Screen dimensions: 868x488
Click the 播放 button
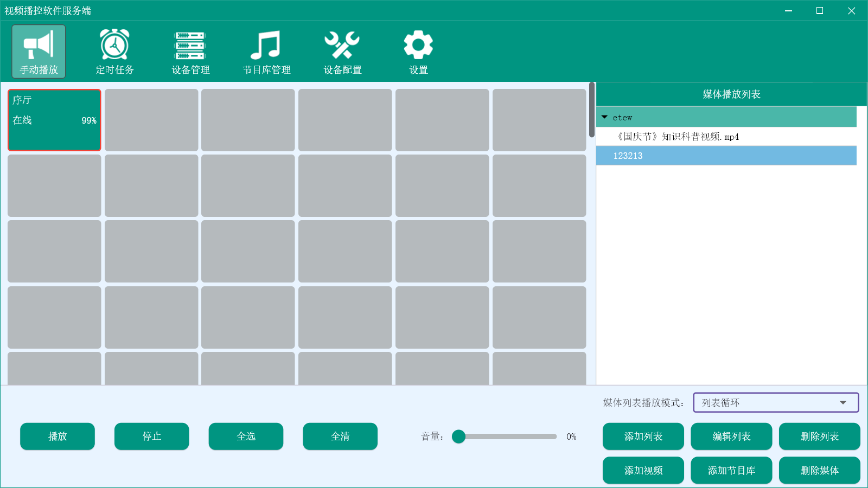(58, 436)
